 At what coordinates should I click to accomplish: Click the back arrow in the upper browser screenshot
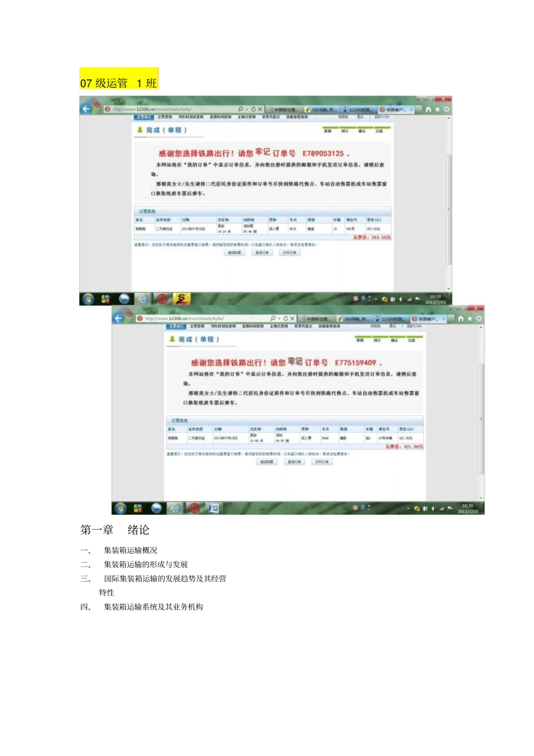(x=86, y=108)
